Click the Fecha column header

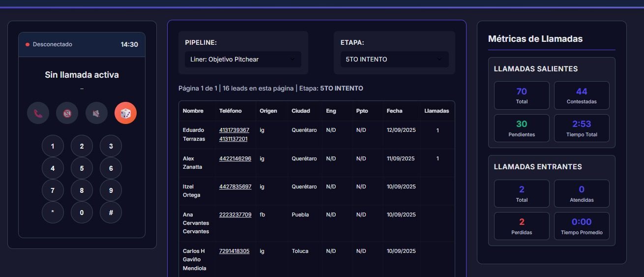(394, 111)
